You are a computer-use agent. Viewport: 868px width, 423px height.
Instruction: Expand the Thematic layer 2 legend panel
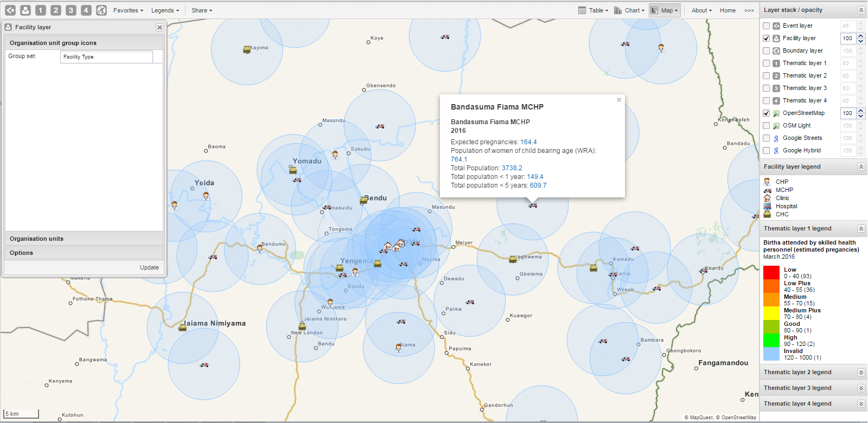click(x=861, y=373)
